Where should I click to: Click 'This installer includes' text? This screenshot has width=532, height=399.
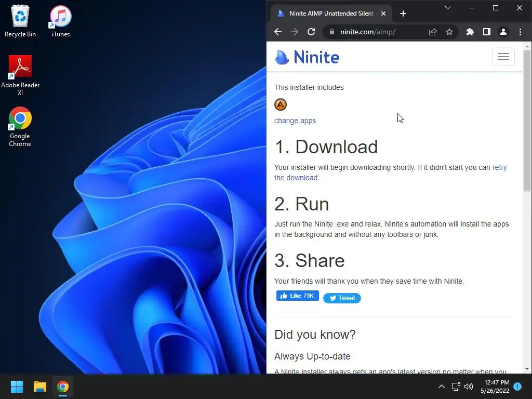pyautogui.click(x=309, y=87)
